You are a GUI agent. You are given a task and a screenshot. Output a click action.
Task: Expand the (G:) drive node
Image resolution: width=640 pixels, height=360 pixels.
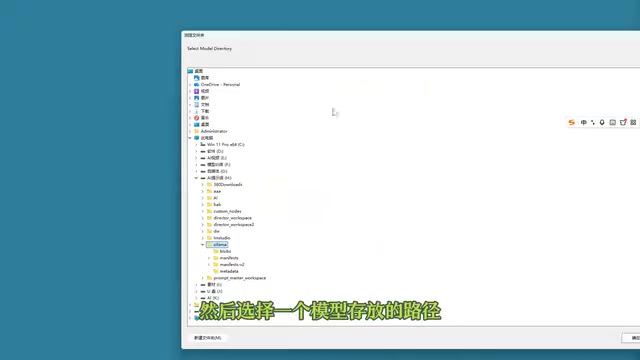pos(196,171)
